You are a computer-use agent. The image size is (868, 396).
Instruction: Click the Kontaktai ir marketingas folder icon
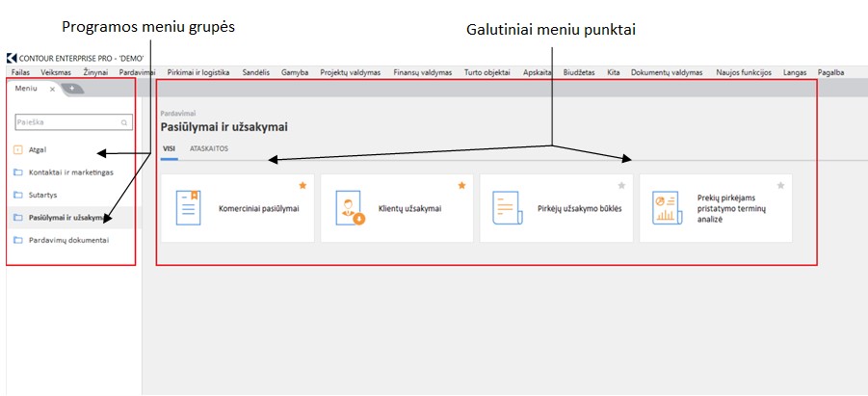point(17,172)
